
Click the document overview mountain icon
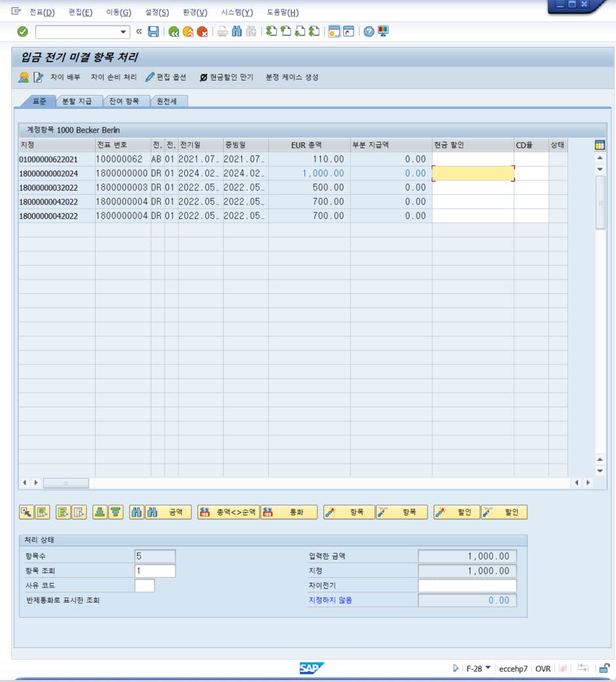(x=24, y=77)
